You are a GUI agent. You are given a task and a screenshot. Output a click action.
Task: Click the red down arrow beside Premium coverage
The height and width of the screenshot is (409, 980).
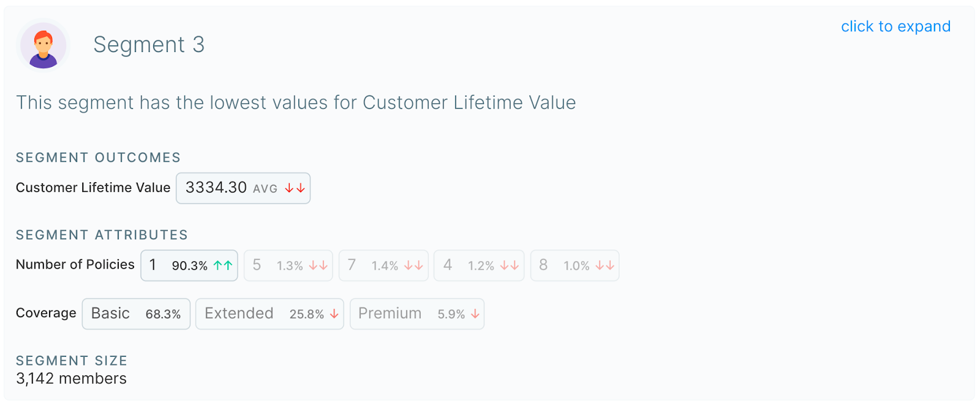(x=474, y=314)
